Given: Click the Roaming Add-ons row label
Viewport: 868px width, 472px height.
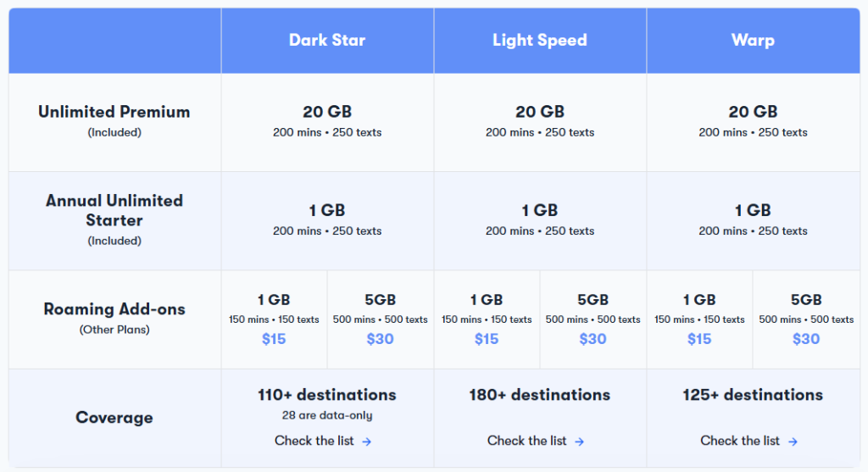Looking at the screenshot, I should coord(114,308).
